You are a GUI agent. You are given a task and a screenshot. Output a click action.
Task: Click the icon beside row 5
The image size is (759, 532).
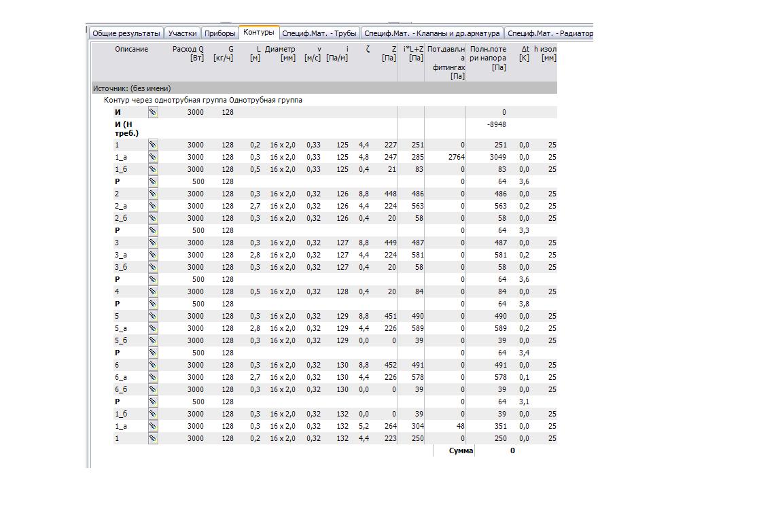[x=153, y=317]
